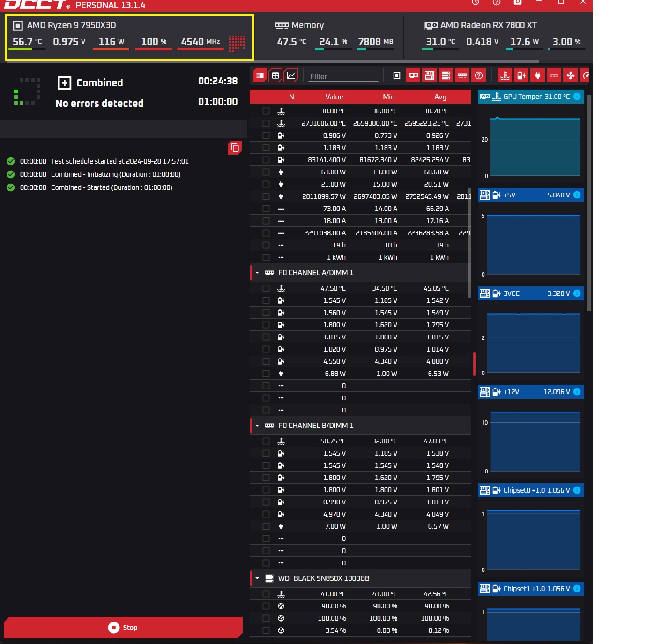Stop the running Combined test

pos(123,628)
